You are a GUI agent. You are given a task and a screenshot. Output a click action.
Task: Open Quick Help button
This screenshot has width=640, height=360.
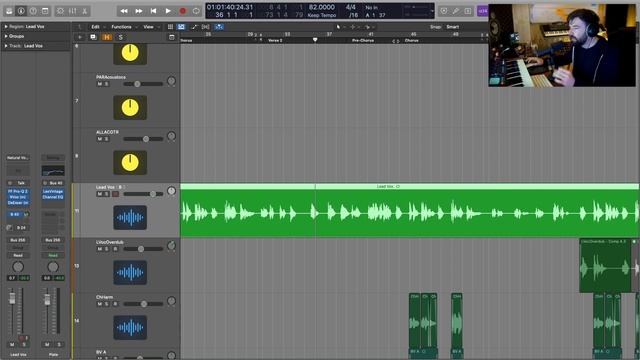click(x=33, y=11)
